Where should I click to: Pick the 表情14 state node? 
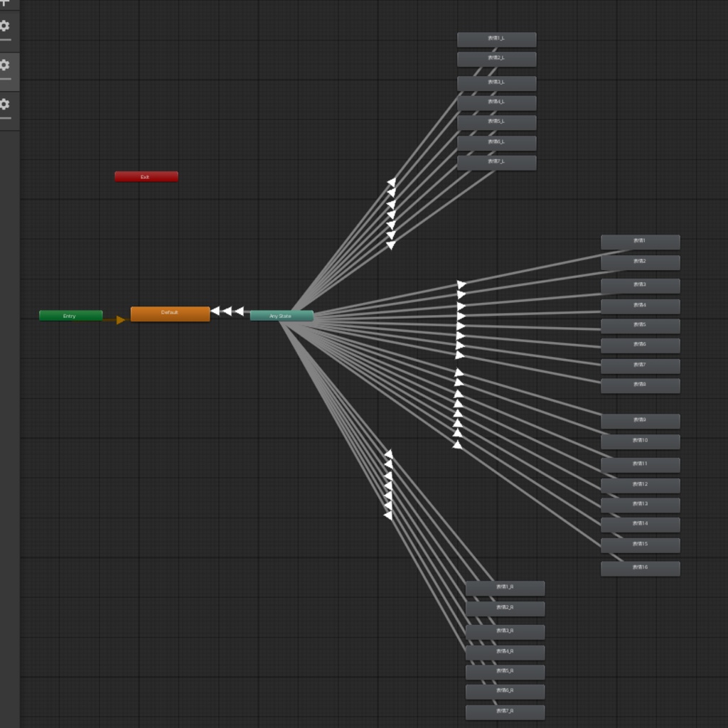point(641,525)
